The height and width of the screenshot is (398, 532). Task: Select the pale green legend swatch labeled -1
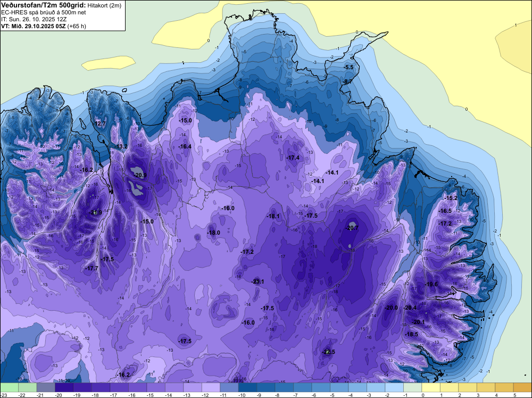(412, 387)
